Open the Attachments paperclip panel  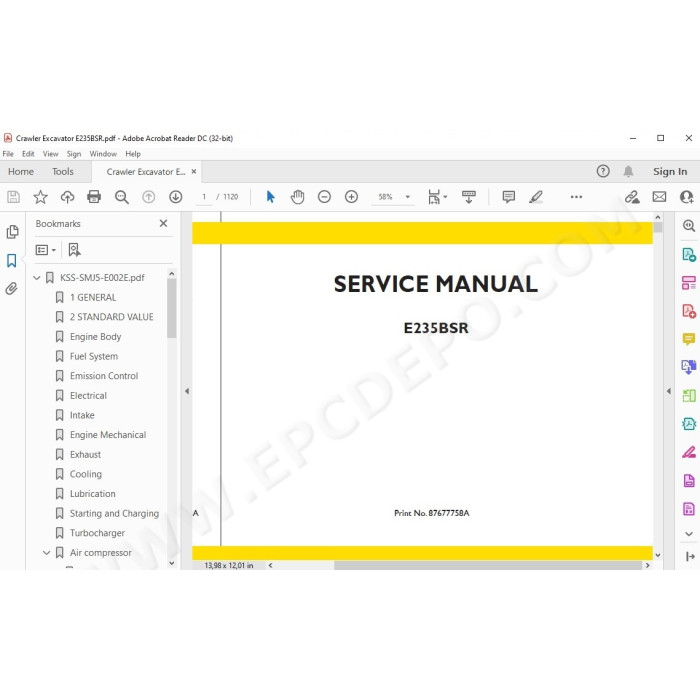click(12, 288)
